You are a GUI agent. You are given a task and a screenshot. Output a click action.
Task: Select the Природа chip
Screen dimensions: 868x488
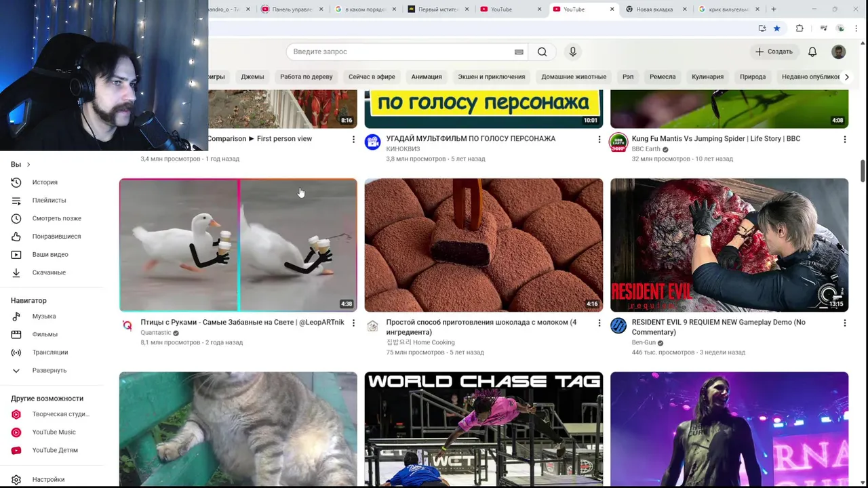[753, 77]
